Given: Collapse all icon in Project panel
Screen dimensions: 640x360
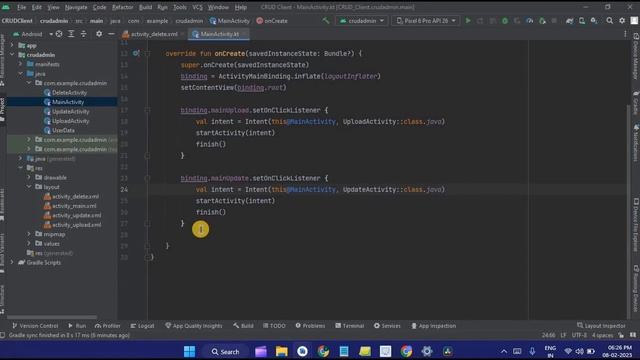Looking at the screenshot, I should point(84,34).
